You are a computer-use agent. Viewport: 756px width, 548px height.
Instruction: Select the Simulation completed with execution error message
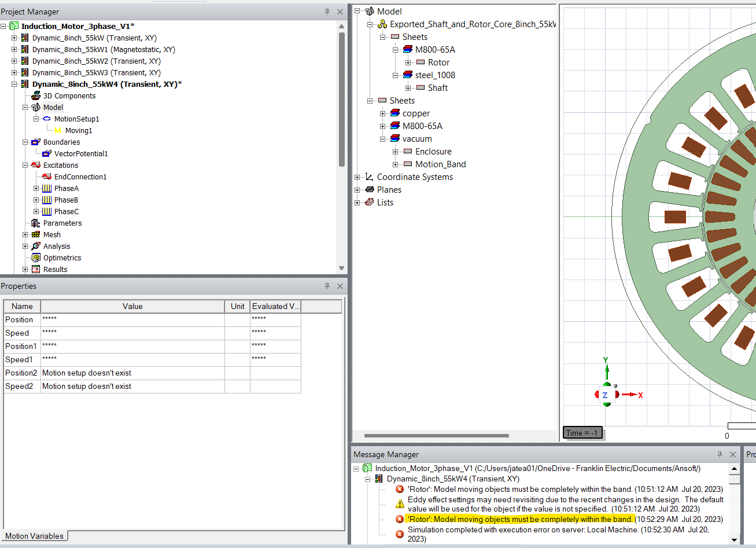coord(558,534)
